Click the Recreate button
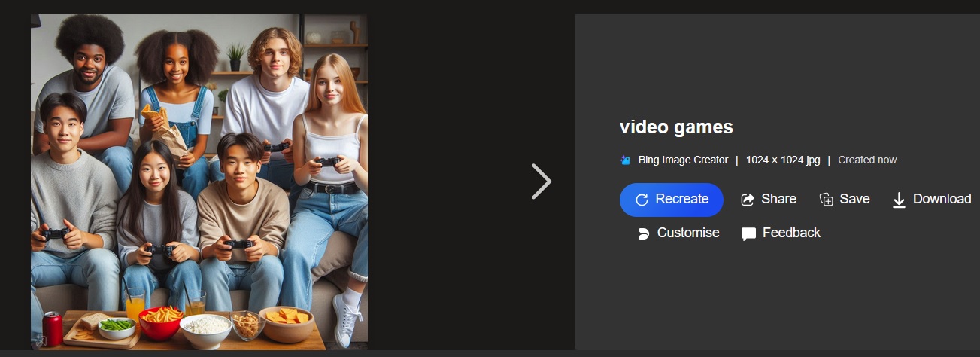The width and height of the screenshot is (980, 357). tap(671, 200)
